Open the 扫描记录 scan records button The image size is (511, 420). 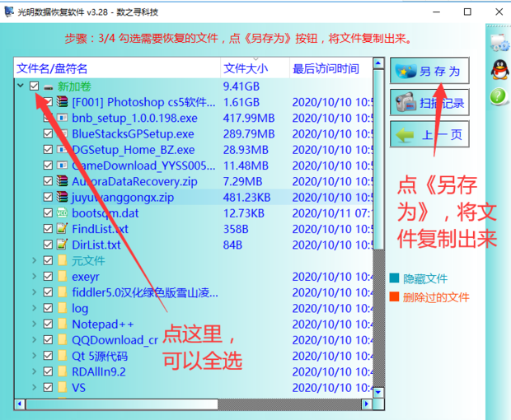coord(429,103)
